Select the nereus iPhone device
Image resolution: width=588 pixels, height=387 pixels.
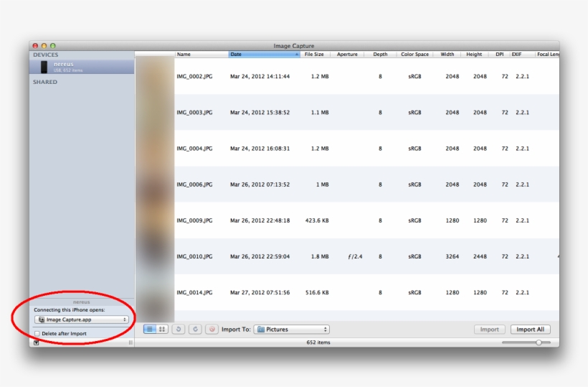(81, 67)
